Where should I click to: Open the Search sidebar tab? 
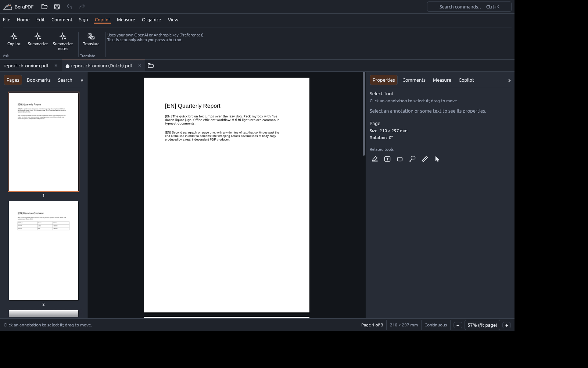[65, 80]
